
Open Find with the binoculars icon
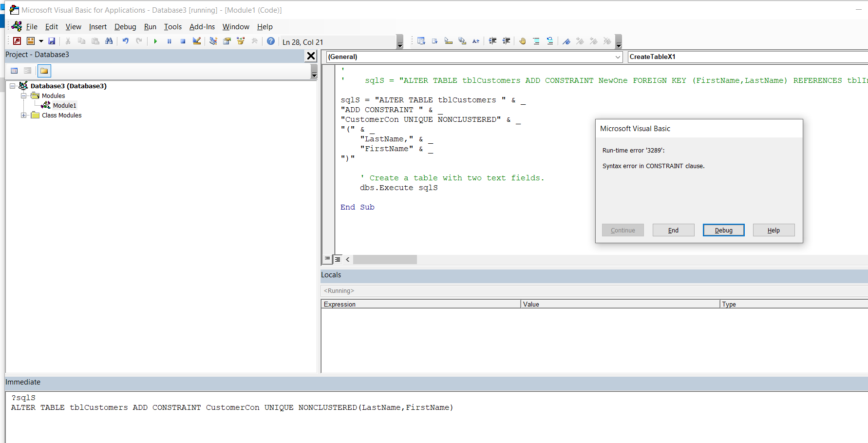[109, 41]
